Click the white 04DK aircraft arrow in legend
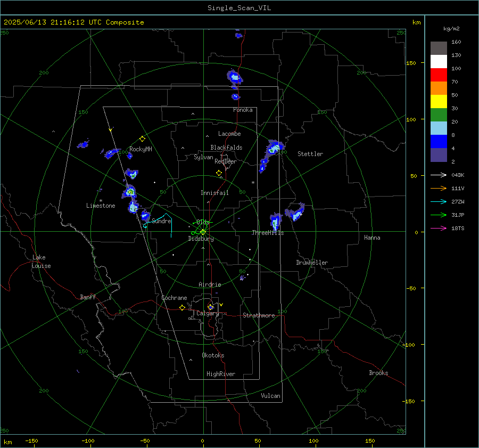The width and height of the screenshot is (479, 448). (439, 175)
